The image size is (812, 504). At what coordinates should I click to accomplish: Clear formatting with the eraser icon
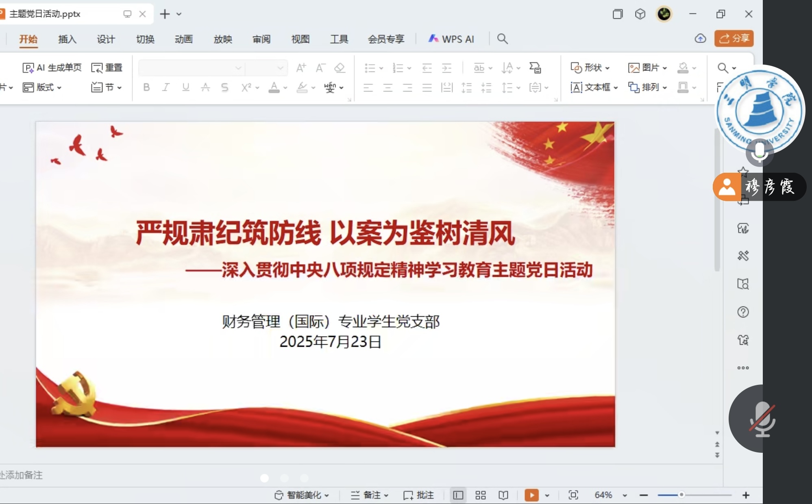click(x=340, y=68)
